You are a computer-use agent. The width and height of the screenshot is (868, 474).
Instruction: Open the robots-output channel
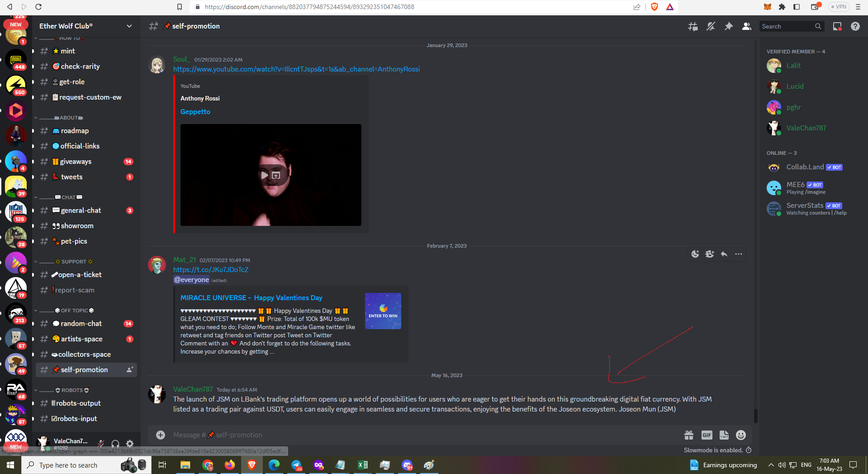(86, 403)
